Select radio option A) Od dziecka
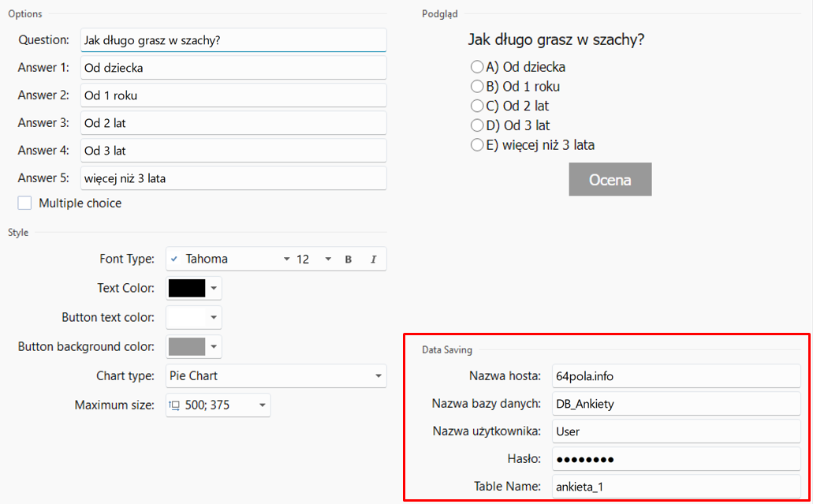Viewport: 813px width, 504px height. 476,67
